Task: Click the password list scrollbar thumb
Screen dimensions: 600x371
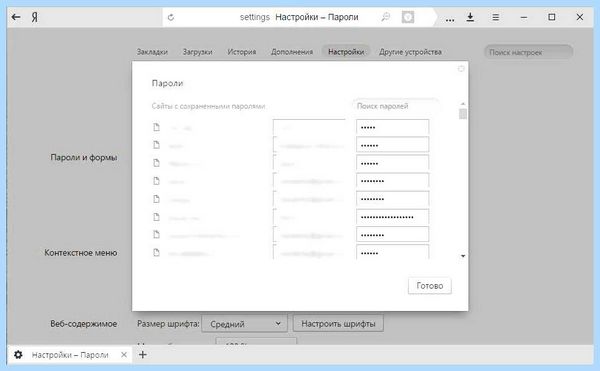Action: click(x=463, y=114)
